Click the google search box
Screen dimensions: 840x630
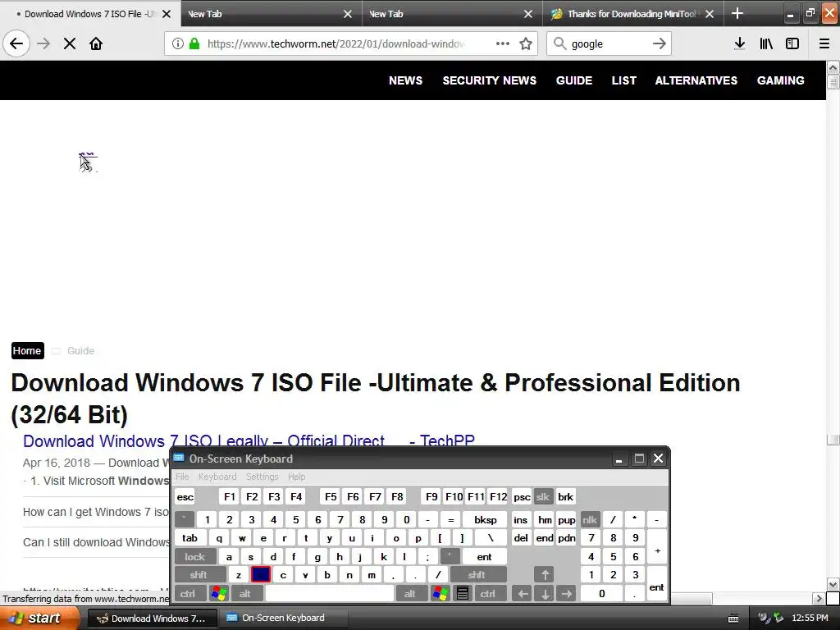point(608,43)
